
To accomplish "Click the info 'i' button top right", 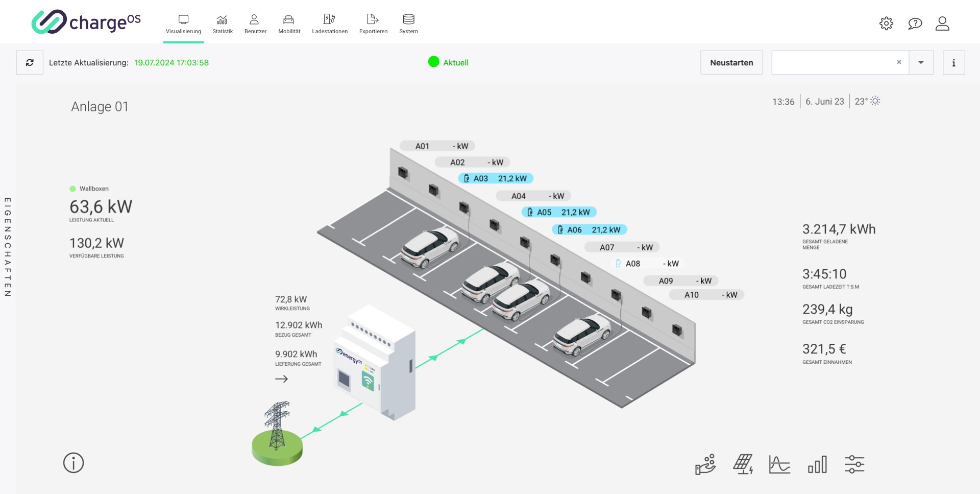I will click(953, 62).
